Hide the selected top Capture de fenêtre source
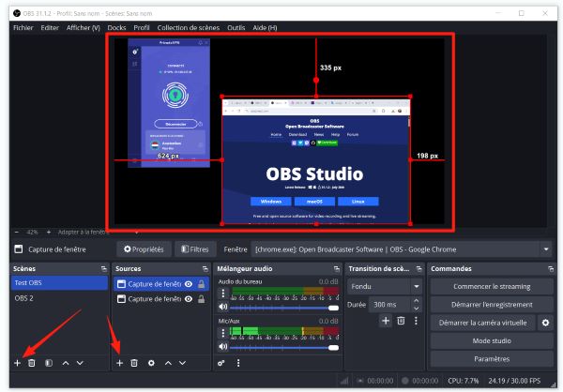 click(188, 283)
